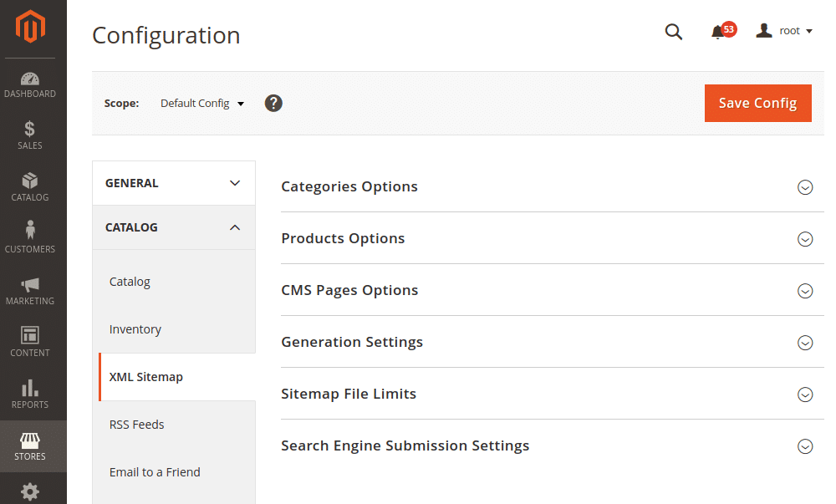
Task: Open the Default Config scope dropdown
Action: (201, 103)
